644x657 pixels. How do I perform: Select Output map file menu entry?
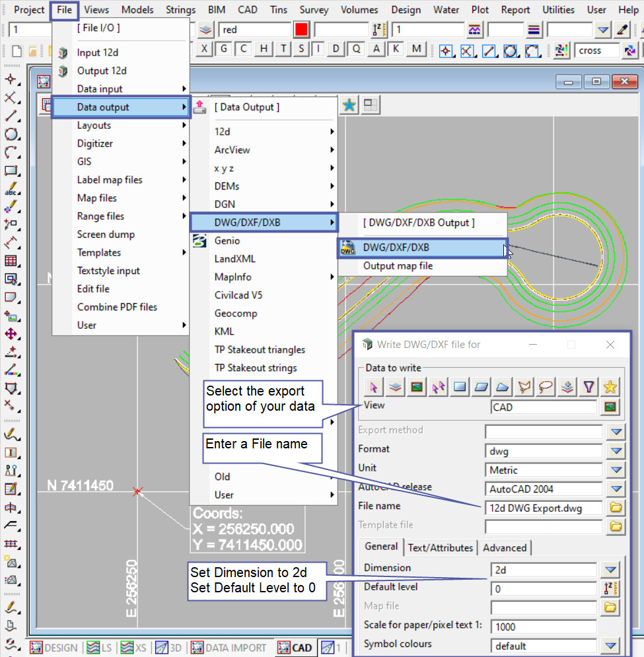[398, 266]
